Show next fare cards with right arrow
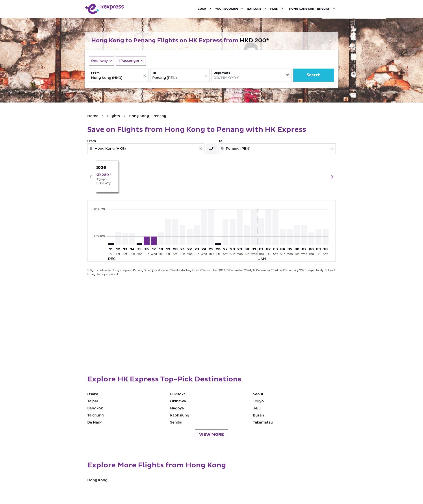The image size is (423, 504). [332, 177]
